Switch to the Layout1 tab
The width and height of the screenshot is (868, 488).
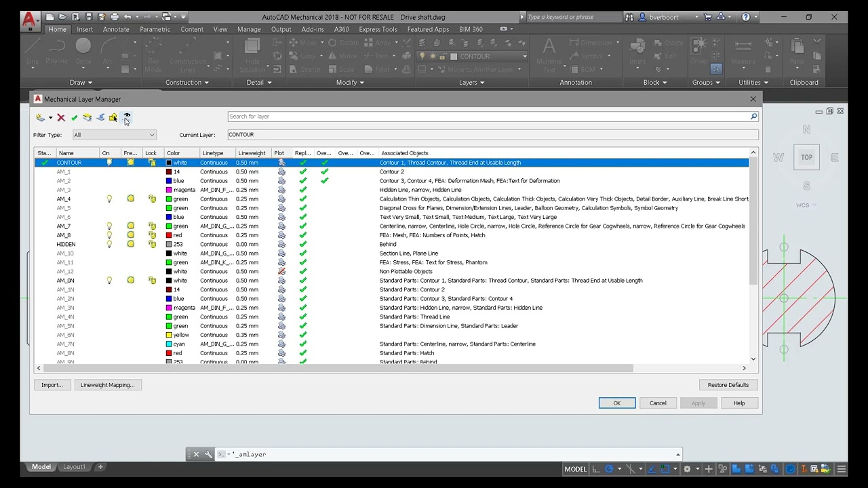click(74, 467)
